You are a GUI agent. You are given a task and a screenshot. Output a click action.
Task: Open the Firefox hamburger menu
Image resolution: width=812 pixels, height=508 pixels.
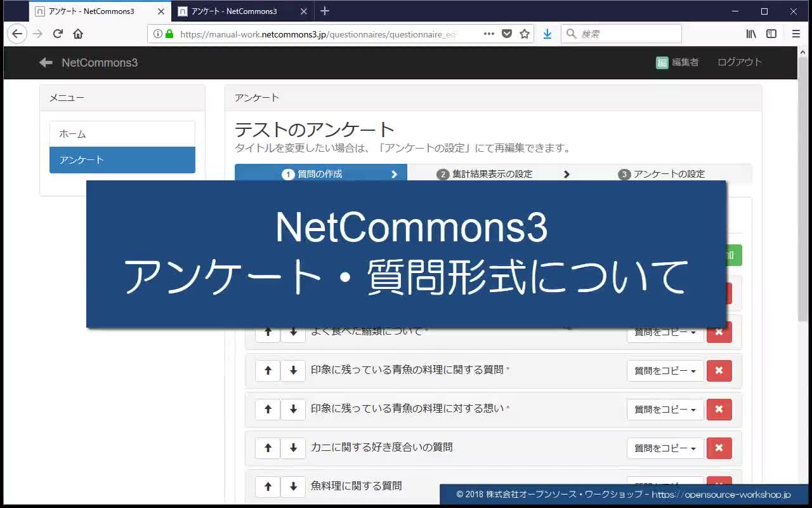pos(796,34)
